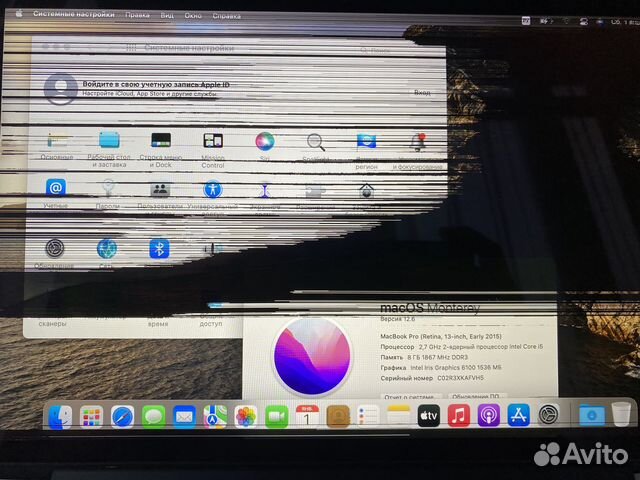Open Control Center from the menu bar

(584, 21)
